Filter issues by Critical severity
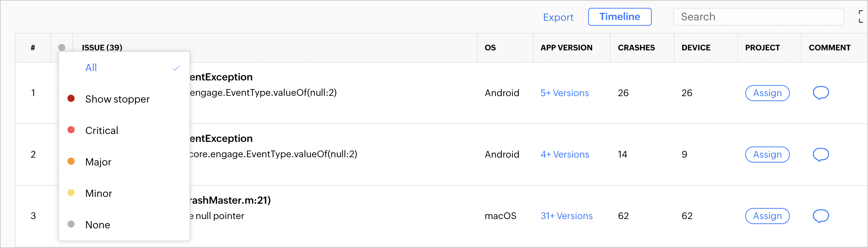This screenshot has height=248, width=868. click(x=102, y=130)
